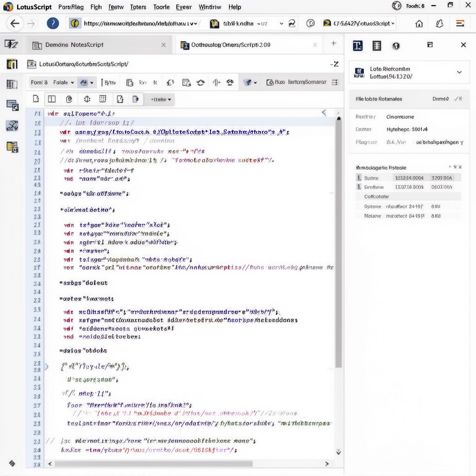Open the blue panel icon in the right pane
The width and height of the screenshot is (476, 476).
tap(357, 46)
